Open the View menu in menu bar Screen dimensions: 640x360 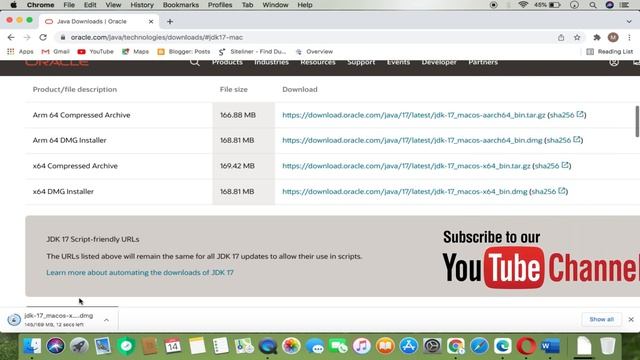point(113,5)
